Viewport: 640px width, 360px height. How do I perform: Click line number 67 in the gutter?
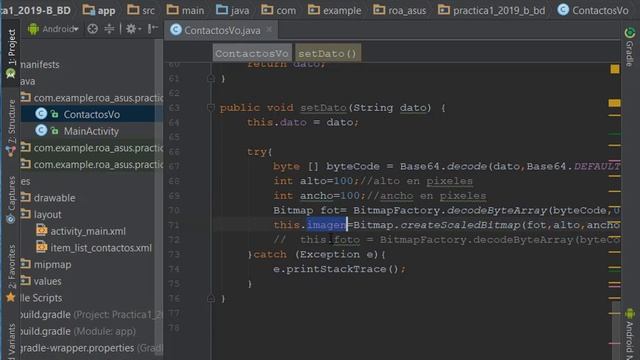pos(174,166)
